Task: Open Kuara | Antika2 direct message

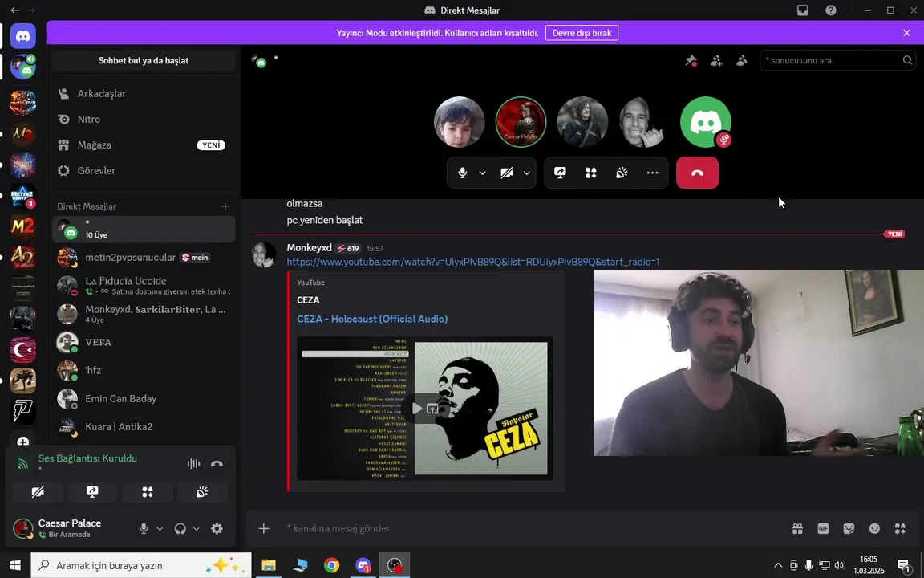Action: pos(144,427)
